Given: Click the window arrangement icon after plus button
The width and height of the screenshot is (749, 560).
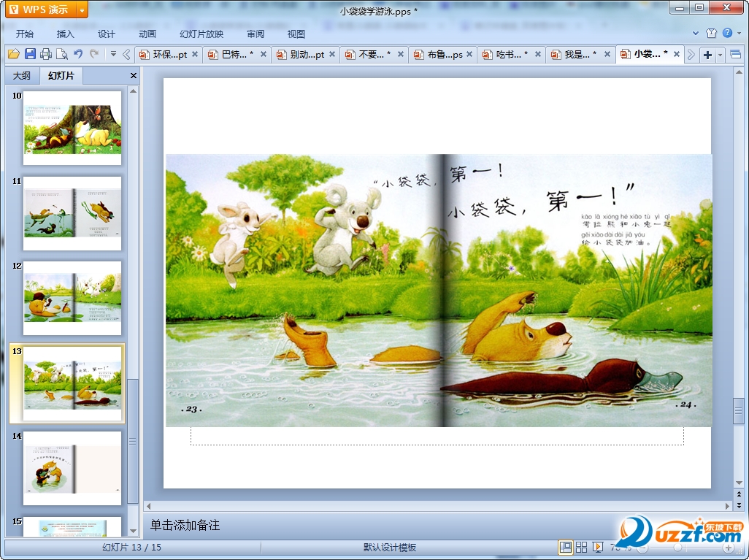Looking at the screenshot, I should tap(735, 55).
